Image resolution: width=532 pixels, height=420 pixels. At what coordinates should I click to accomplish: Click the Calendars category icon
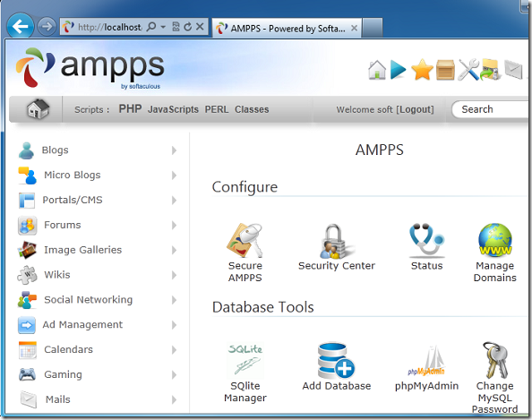click(x=27, y=350)
